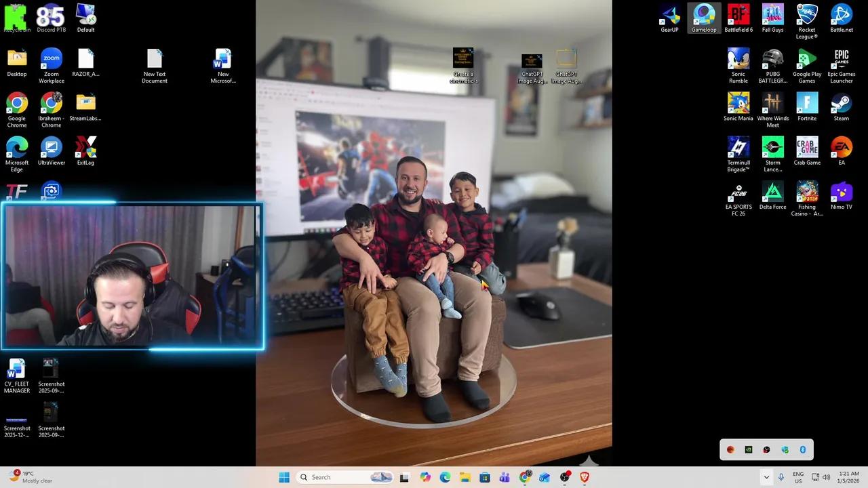Click the taskbar volume control
This screenshot has height=488, width=868.
point(827,477)
